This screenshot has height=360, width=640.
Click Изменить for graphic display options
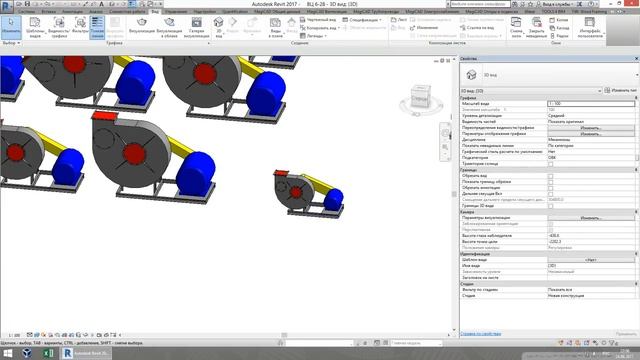coord(591,134)
